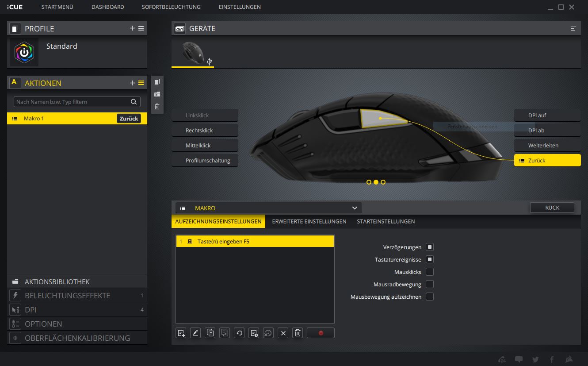Expand the Beleuchtungseffekte section
588x366 pixels.
point(77,296)
